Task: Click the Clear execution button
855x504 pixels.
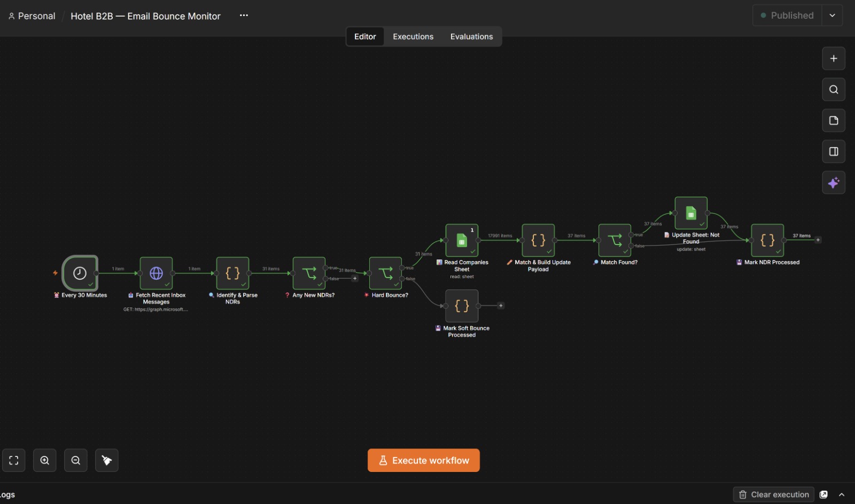Action: tap(774, 494)
